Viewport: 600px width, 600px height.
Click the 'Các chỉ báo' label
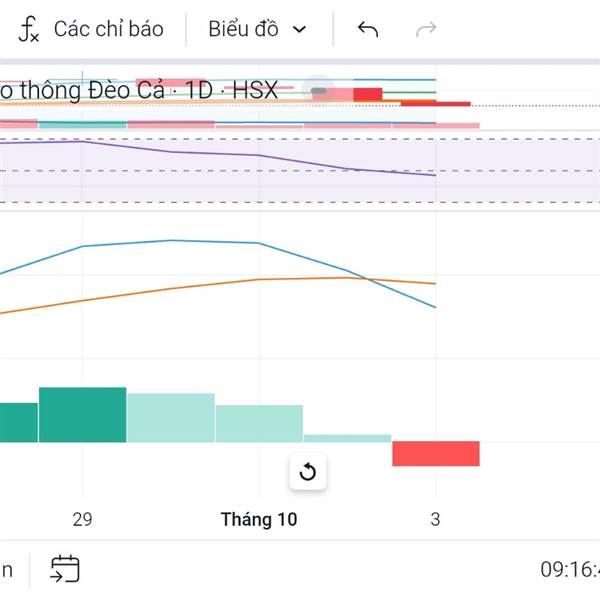click(108, 29)
